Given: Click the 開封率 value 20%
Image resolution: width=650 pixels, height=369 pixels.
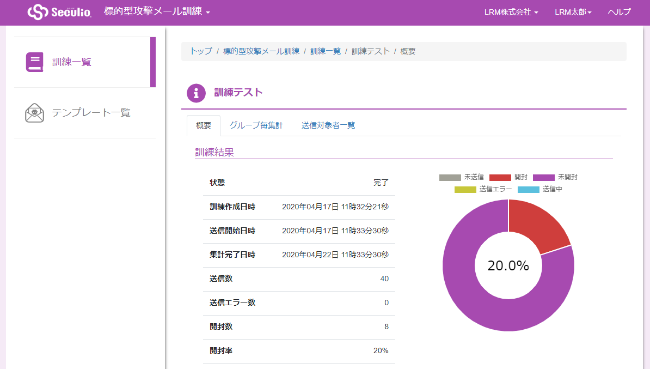Looking at the screenshot, I should tap(381, 351).
